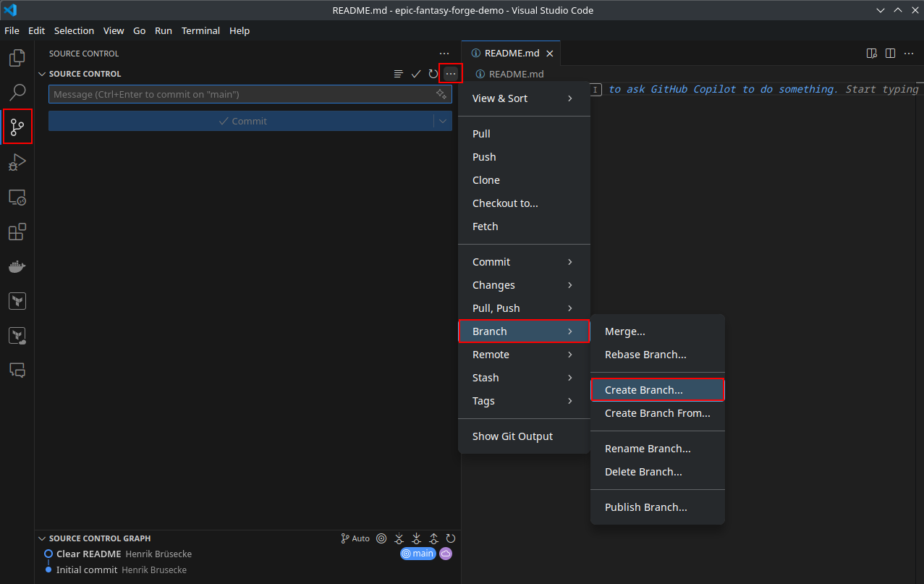
Task: Open the Commit button dropdown arrow
Action: pyautogui.click(x=443, y=121)
